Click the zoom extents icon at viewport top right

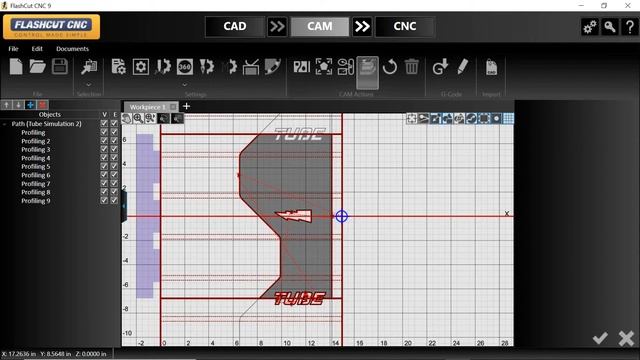[411, 119]
